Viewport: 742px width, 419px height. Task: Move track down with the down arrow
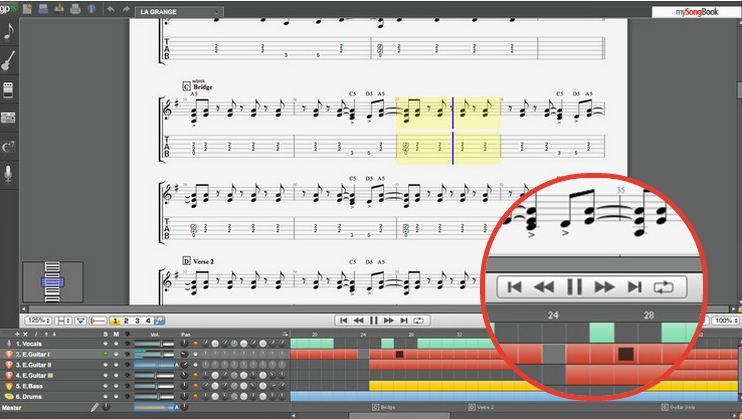(x=54, y=334)
